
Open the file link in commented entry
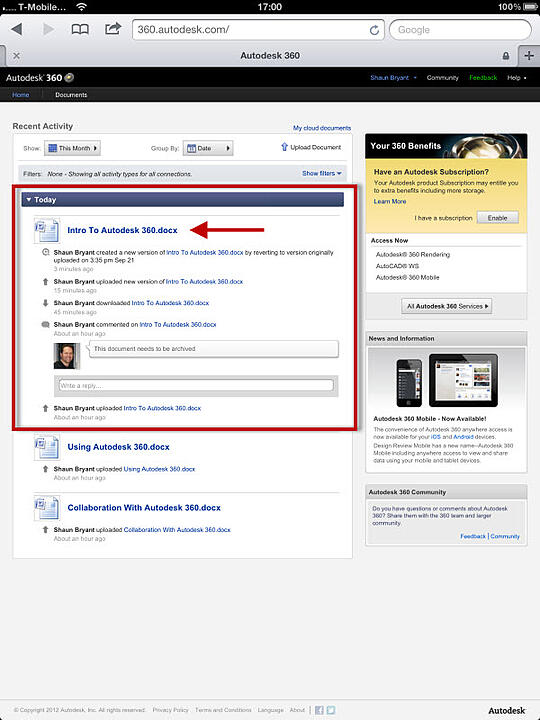point(178,324)
